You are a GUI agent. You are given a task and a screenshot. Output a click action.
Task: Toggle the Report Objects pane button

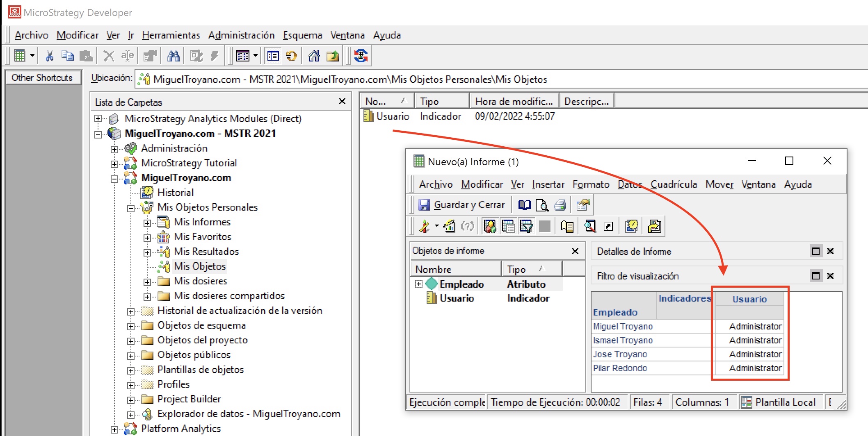pyautogui.click(x=508, y=226)
